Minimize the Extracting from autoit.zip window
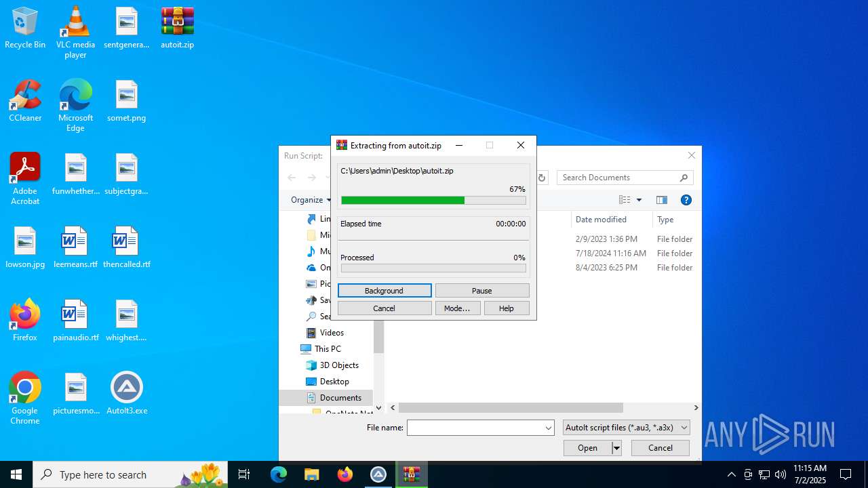 click(x=459, y=145)
